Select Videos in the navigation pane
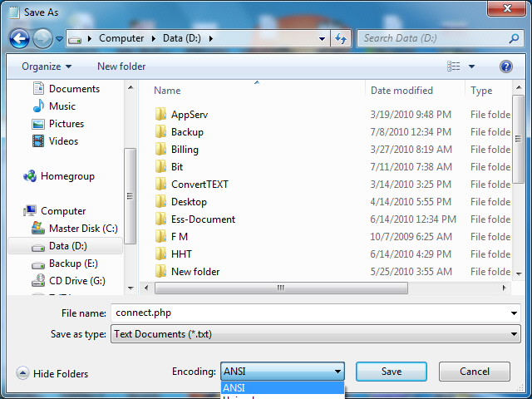The width and height of the screenshot is (532, 399). click(55, 141)
